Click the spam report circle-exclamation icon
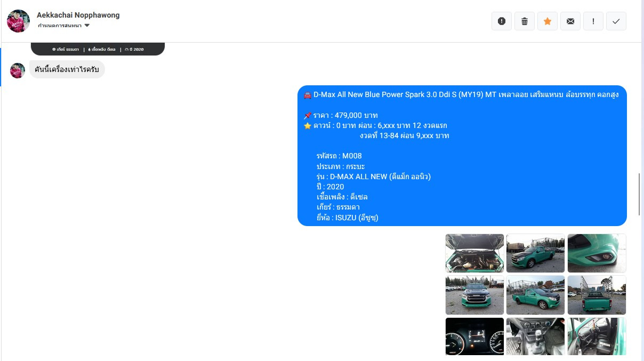This screenshot has height=361, width=644. (x=502, y=21)
